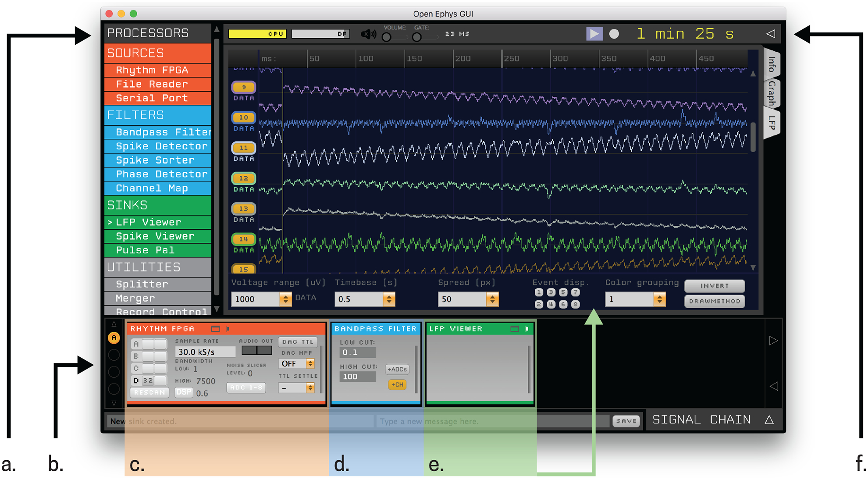
Task: Select File Reader source
Action: click(x=158, y=84)
